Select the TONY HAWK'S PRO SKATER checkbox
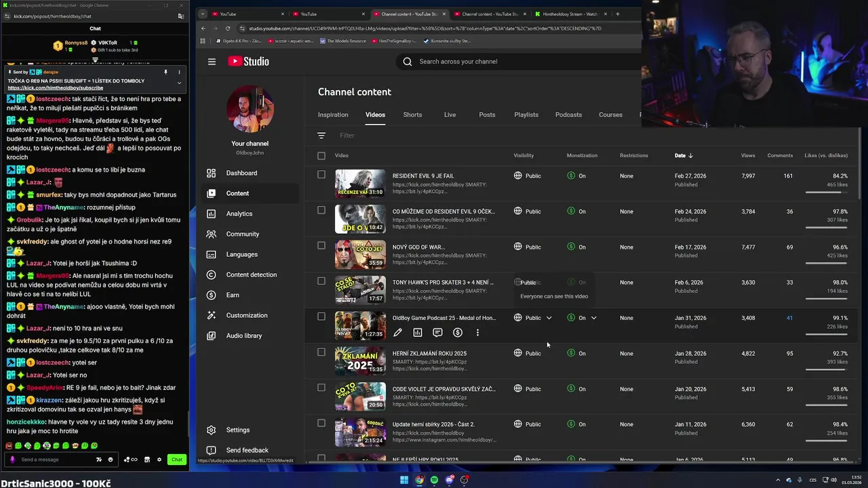 point(321,281)
